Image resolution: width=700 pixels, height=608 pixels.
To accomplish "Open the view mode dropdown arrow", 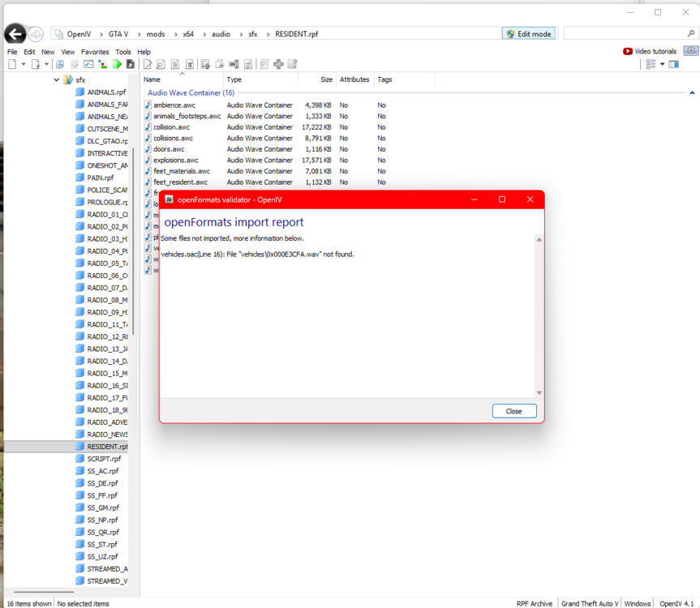I will click(662, 64).
